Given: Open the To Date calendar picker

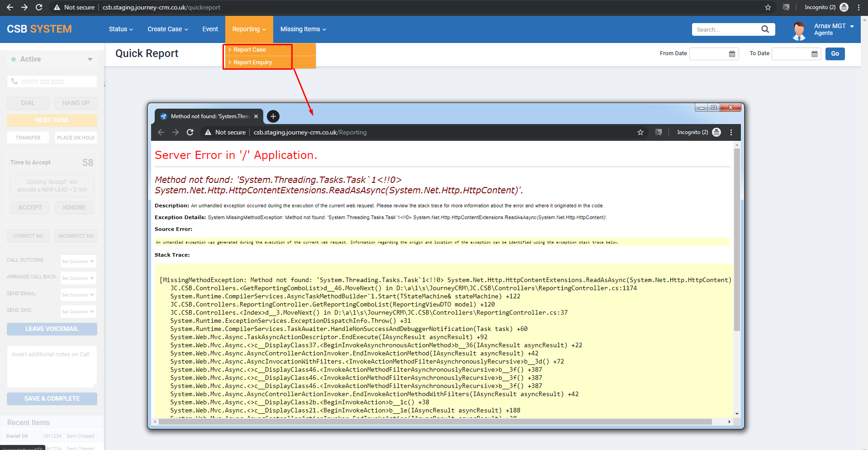Looking at the screenshot, I should point(815,54).
